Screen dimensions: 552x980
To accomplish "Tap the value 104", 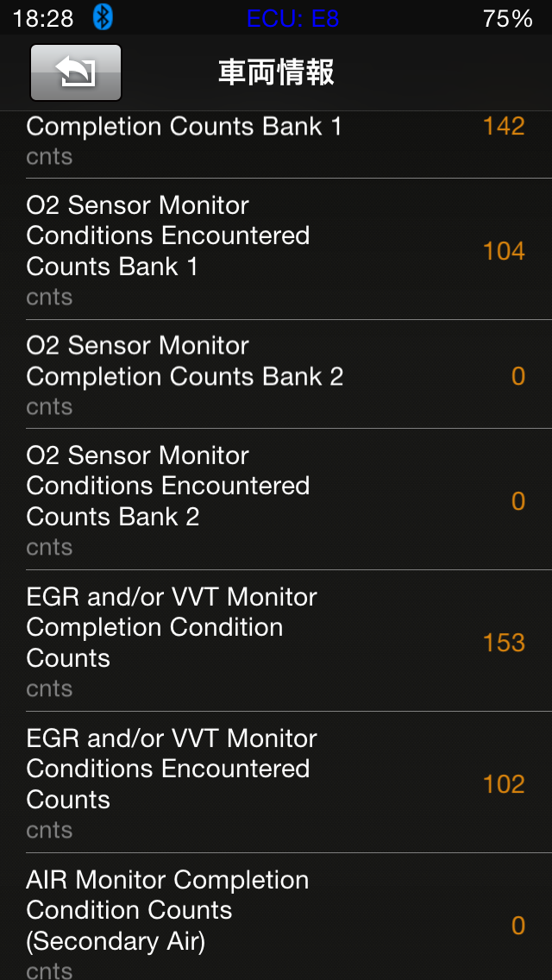I will point(504,251).
